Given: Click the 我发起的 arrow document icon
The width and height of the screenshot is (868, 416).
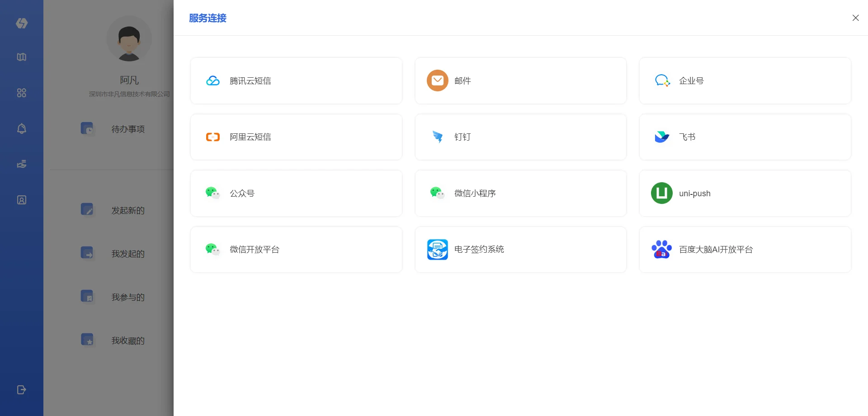Looking at the screenshot, I should 87,253.
